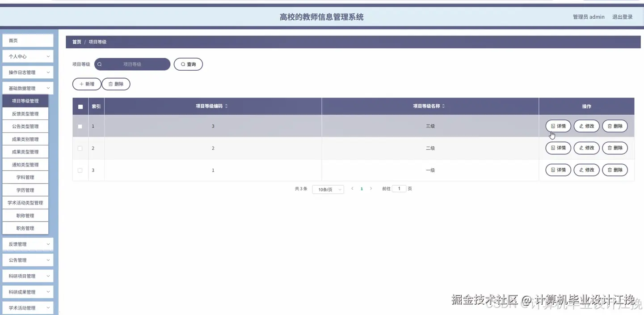Open the 首页 breadcrumb link
Screen dimensions: 644x315
(x=76, y=41)
